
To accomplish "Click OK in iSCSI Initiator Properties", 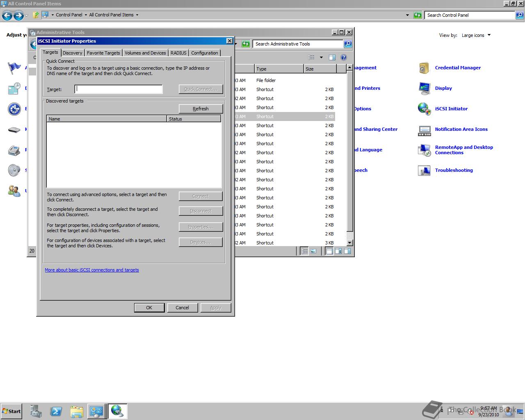I will point(149,308).
